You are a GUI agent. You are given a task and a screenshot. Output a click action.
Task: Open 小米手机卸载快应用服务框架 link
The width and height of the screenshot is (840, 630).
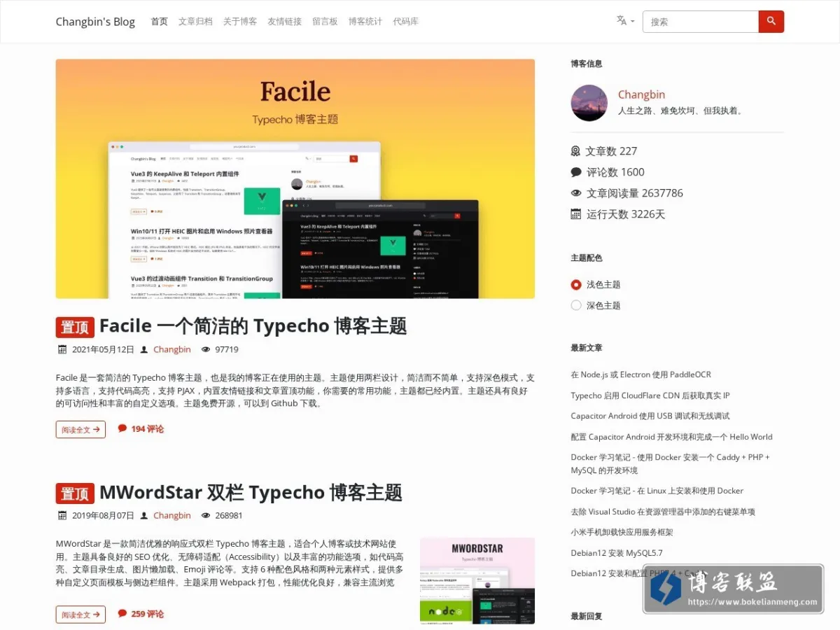tap(622, 532)
